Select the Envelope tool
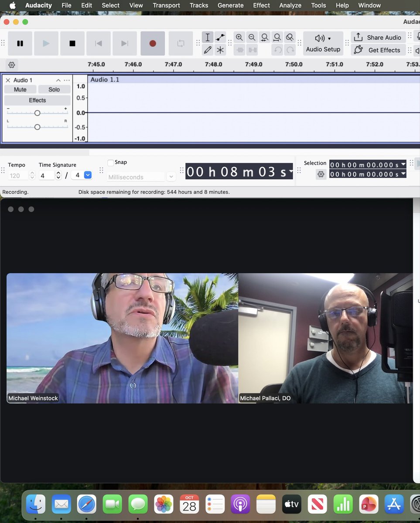The width and height of the screenshot is (420, 523). click(x=220, y=37)
